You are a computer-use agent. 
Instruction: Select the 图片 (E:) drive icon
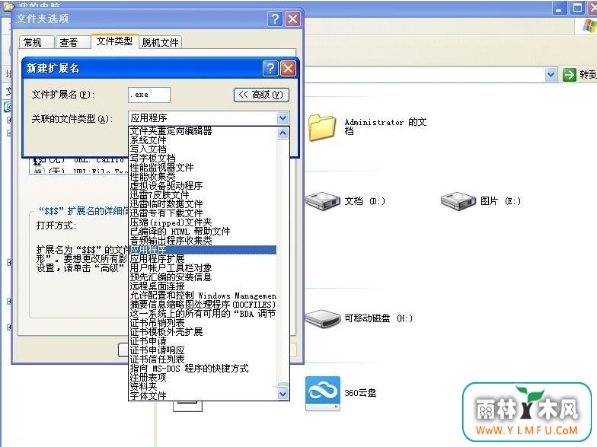click(458, 201)
